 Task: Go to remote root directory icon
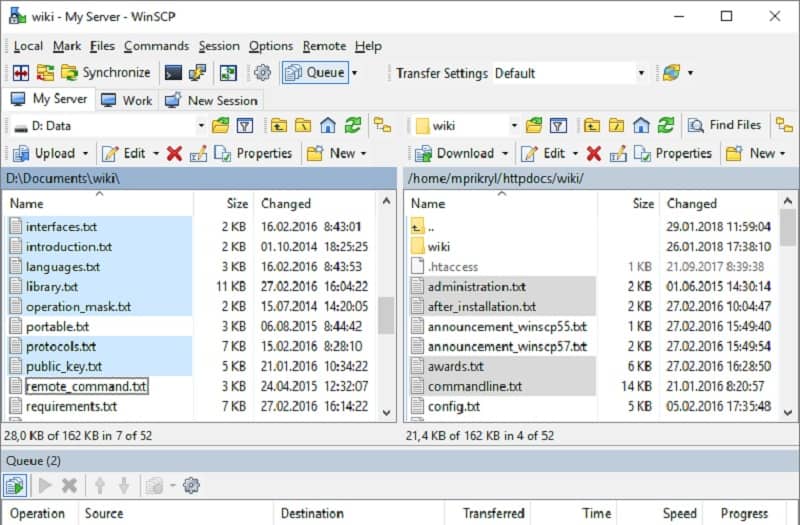pos(616,126)
